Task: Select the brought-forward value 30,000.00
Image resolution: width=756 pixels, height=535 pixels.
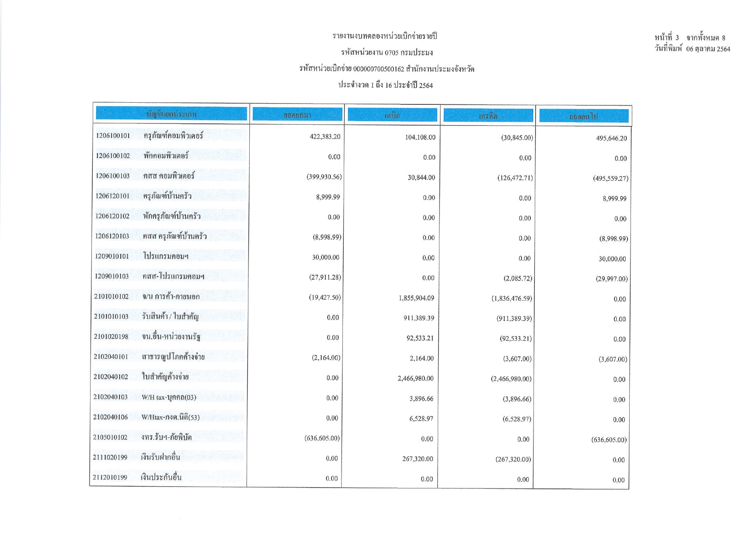Action: coord(326,257)
